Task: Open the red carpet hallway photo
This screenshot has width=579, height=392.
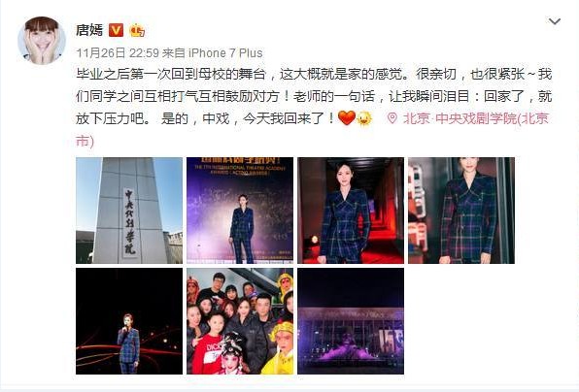Action: [351, 211]
